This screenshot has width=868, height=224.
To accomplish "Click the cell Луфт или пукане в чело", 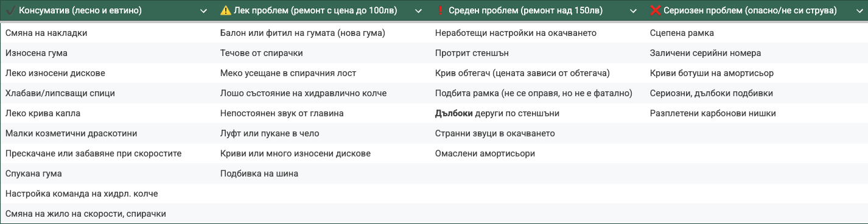I will [x=323, y=133].
